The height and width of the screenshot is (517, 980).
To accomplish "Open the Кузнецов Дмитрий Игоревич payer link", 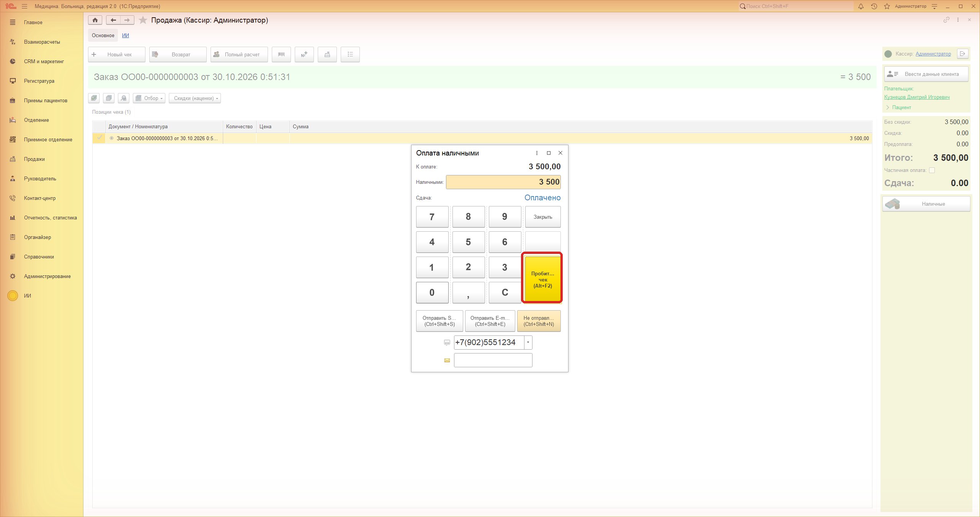I will pos(917,97).
